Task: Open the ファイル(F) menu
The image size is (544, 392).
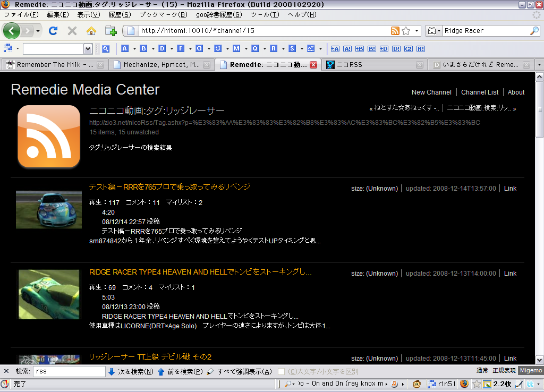Action: pos(21,15)
